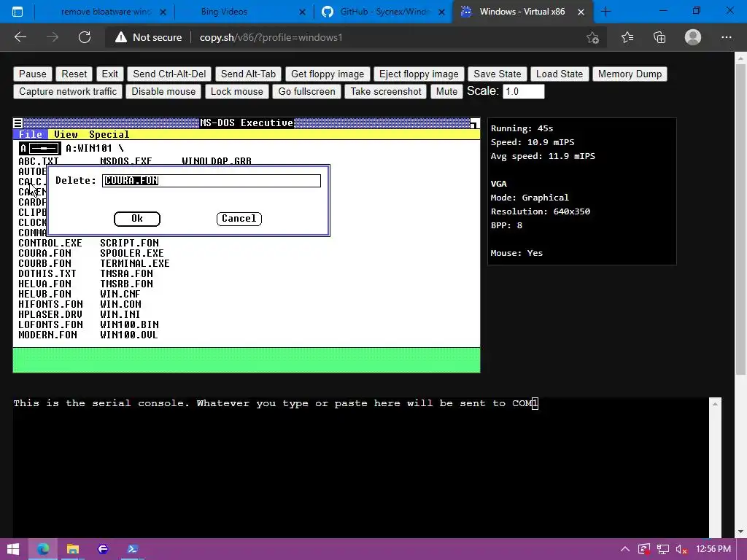Screen dimensions: 747x560
Task: Open File Explorer from the taskbar
Action: (x=72, y=549)
